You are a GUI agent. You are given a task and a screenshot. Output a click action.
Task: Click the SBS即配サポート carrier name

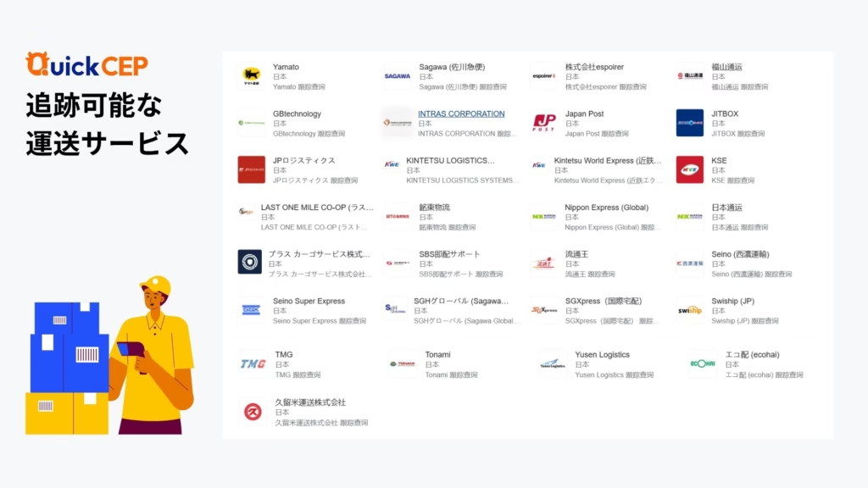(449, 254)
